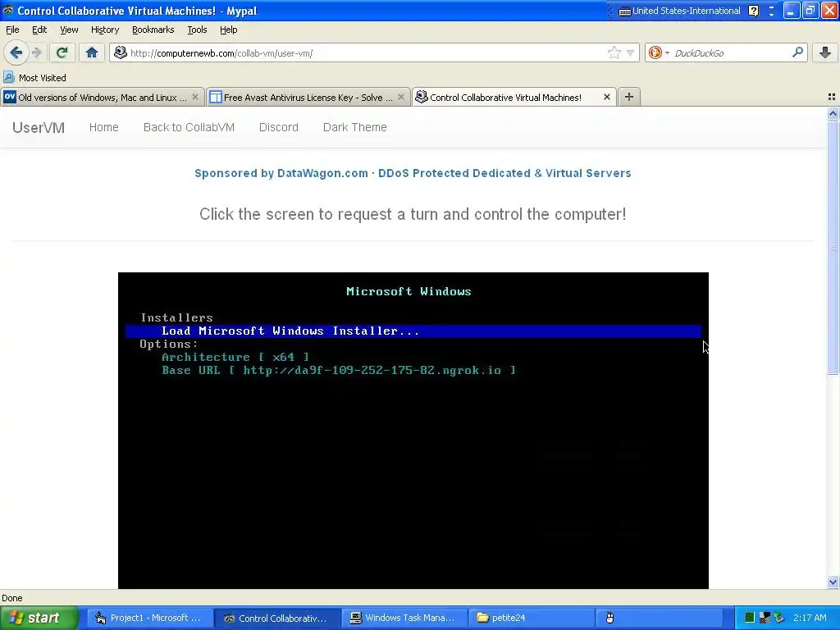Click the site identity icon in the address bar
This screenshot has height=630, width=840.
pos(121,52)
